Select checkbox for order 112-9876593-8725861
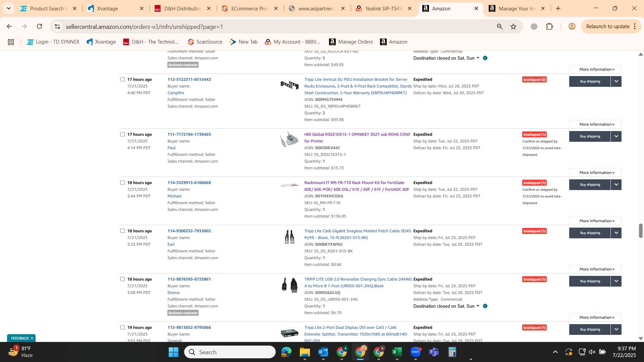 (122, 279)
